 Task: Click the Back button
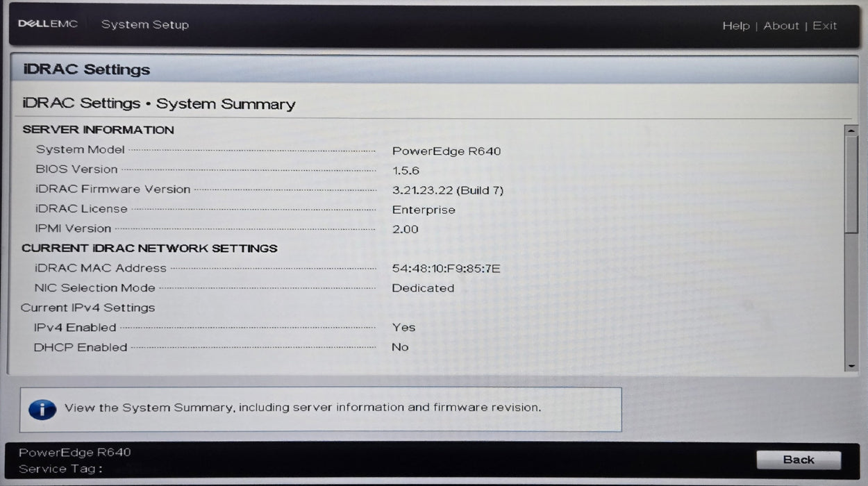point(799,460)
